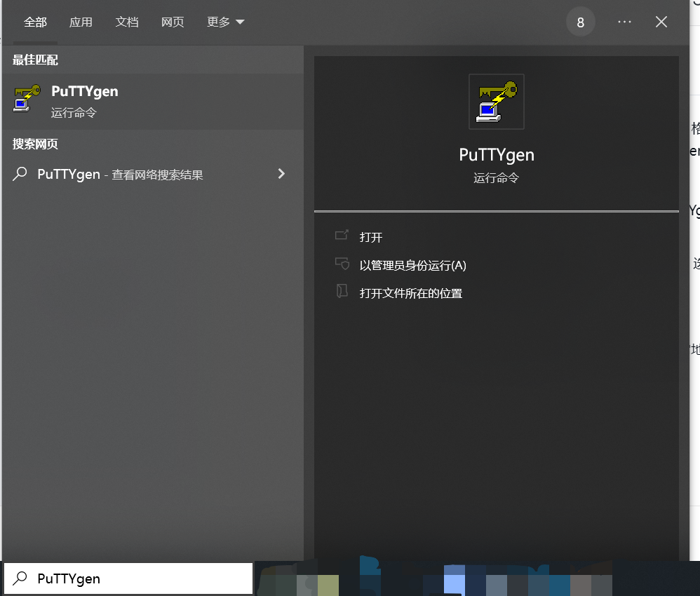Image resolution: width=700 pixels, height=596 pixels.
Task: Click the large PuTTYgen icon in preview pane
Action: [x=497, y=102]
